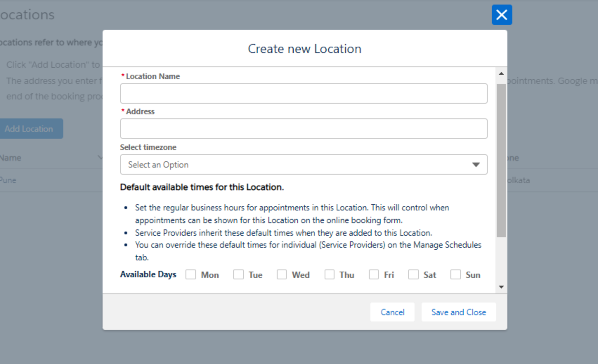The width and height of the screenshot is (598, 364).
Task: Click the 'Select timezone' label
Action: pos(148,147)
